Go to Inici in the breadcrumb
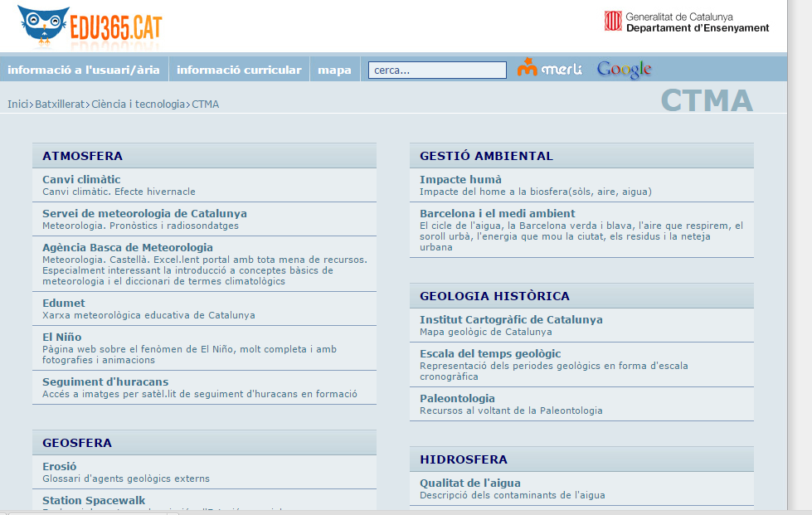This screenshot has width=812, height=515. coord(18,104)
